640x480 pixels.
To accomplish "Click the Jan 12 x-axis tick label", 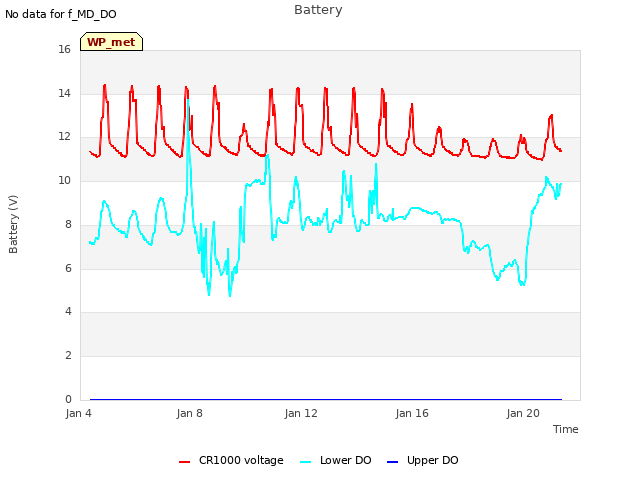I will 301,413.
